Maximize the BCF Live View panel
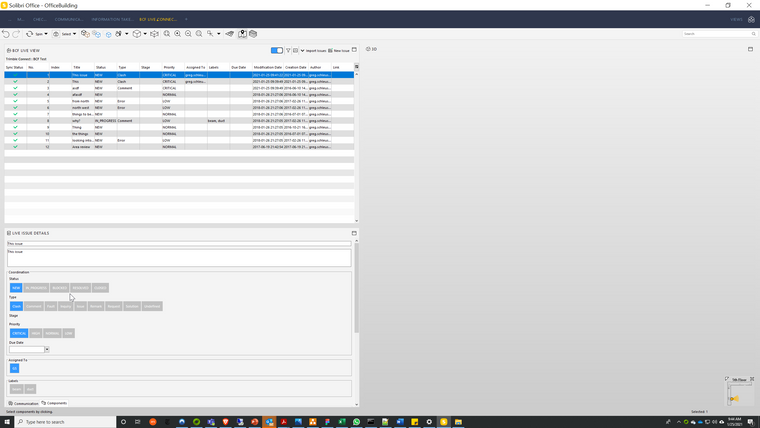 [x=354, y=50]
